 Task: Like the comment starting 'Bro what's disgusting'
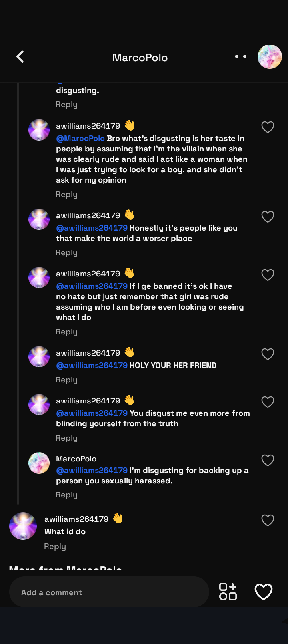tap(268, 127)
